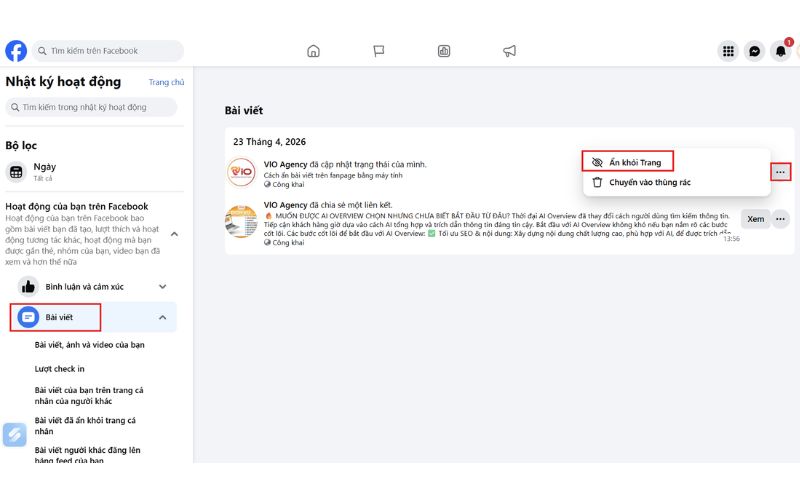
Task: Click the text Cách ẩn bài viết trên fanpage bằng máy tính
Action: tap(333, 176)
